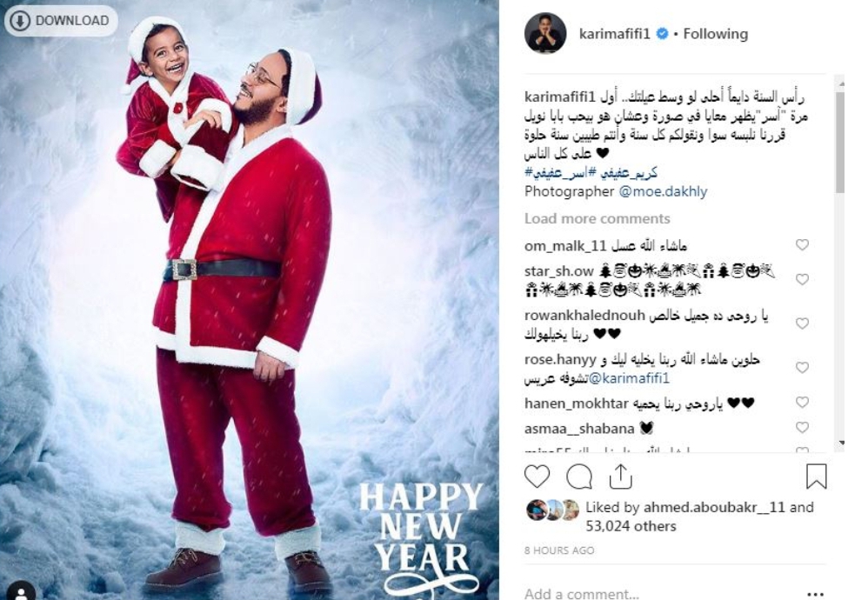Open tagged people icon on photo

(21, 592)
